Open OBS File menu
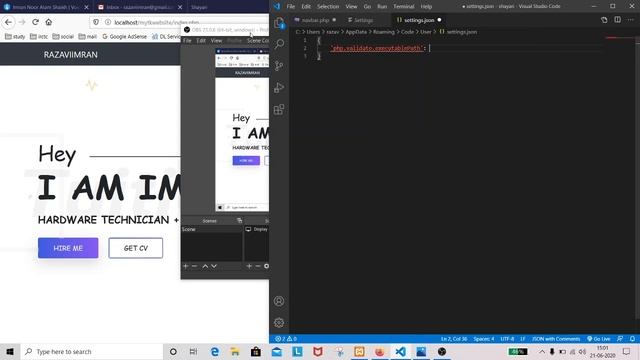Screen dimensions: 640x360 coord(187,40)
